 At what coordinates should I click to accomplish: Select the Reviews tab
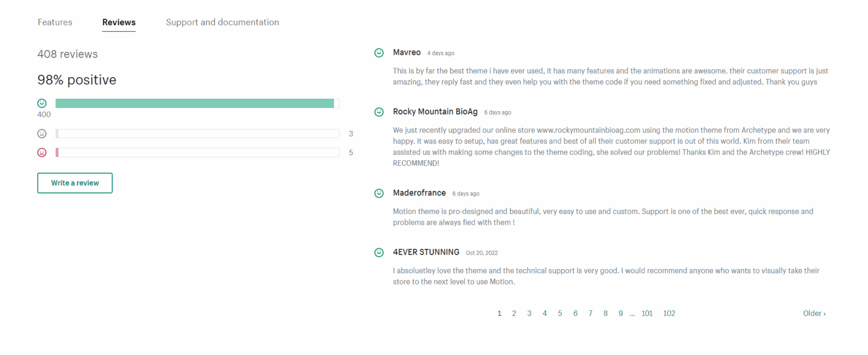[119, 22]
